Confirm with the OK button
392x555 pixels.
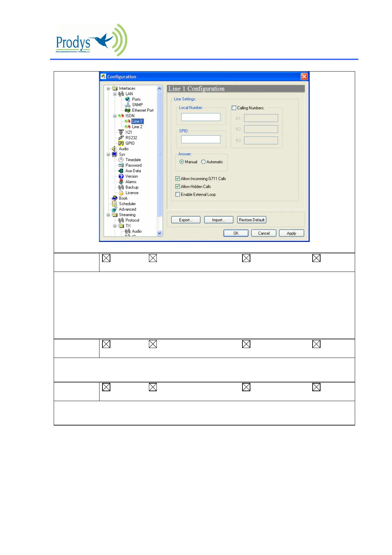(x=236, y=233)
